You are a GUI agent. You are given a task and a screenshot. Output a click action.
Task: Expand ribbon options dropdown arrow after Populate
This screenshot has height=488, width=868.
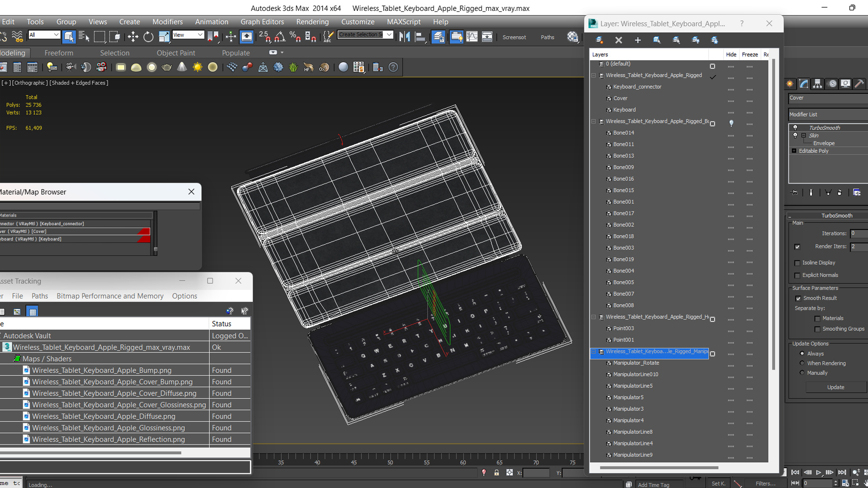click(x=282, y=52)
